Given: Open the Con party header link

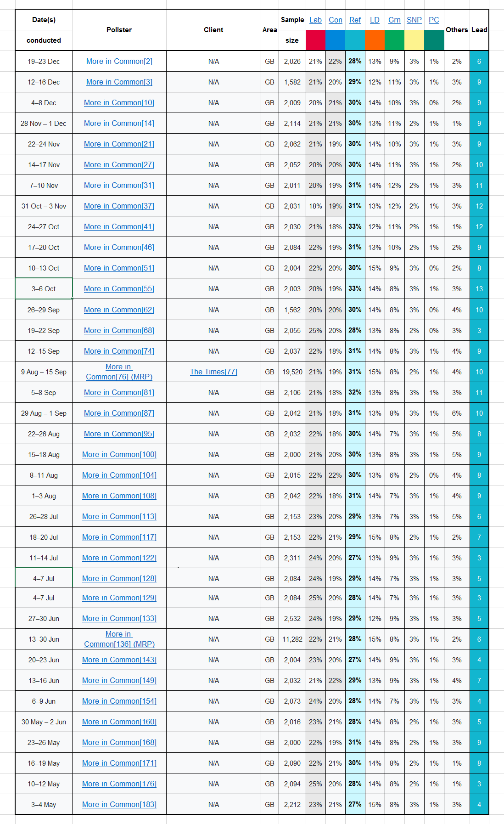Looking at the screenshot, I should point(335,20).
